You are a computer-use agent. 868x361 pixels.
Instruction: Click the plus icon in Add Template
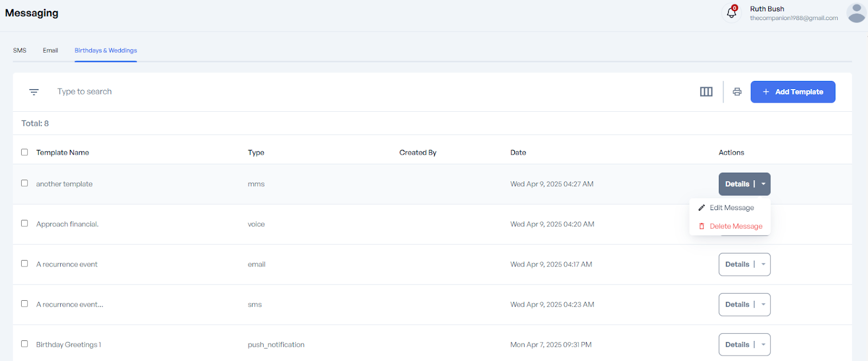pyautogui.click(x=766, y=92)
